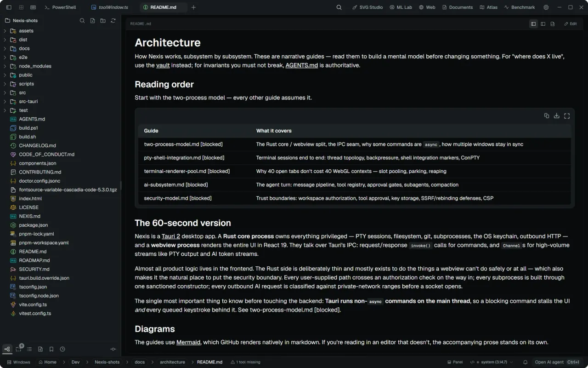
Task: Open the source control graph sidebar view
Action: pos(7,349)
